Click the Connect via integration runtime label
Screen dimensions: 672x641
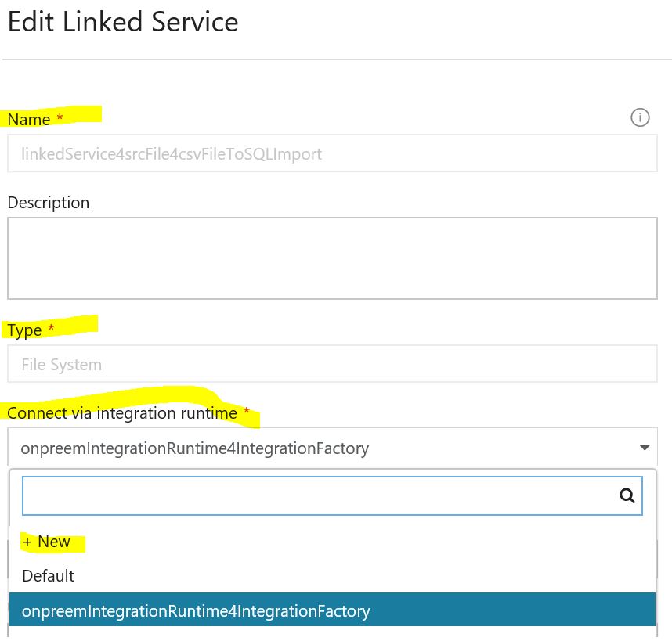pyautogui.click(x=122, y=413)
